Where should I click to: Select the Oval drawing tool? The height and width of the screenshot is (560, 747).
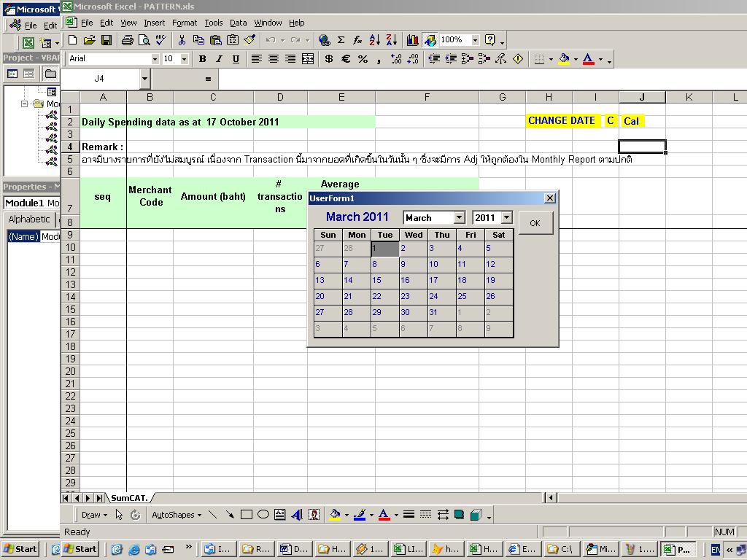pos(263,515)
